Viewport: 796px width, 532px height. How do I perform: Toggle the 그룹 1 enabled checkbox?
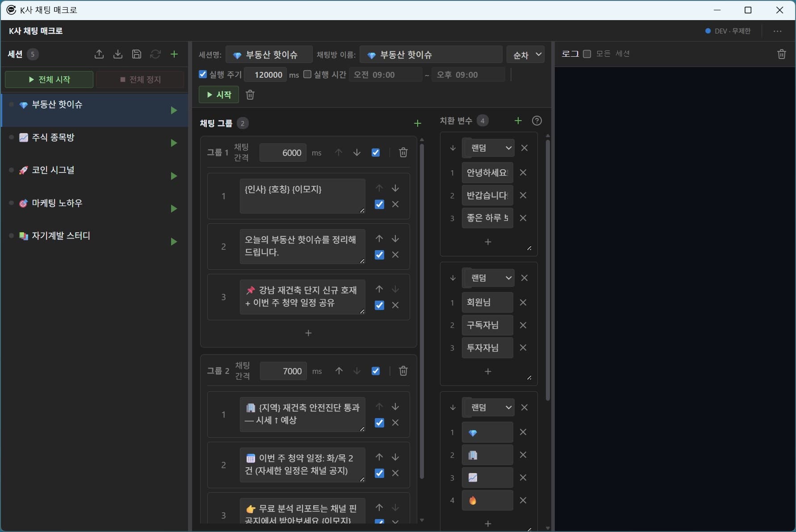point(376,153)
